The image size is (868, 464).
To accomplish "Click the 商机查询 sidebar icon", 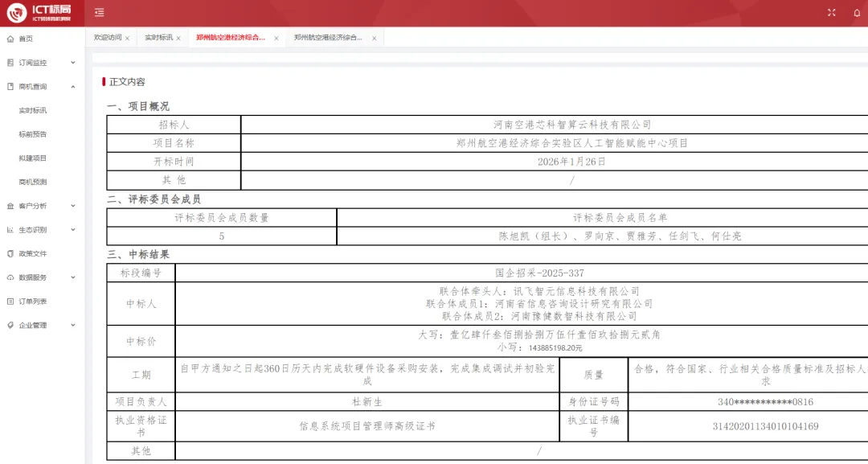I will click(x=10, y=86).
